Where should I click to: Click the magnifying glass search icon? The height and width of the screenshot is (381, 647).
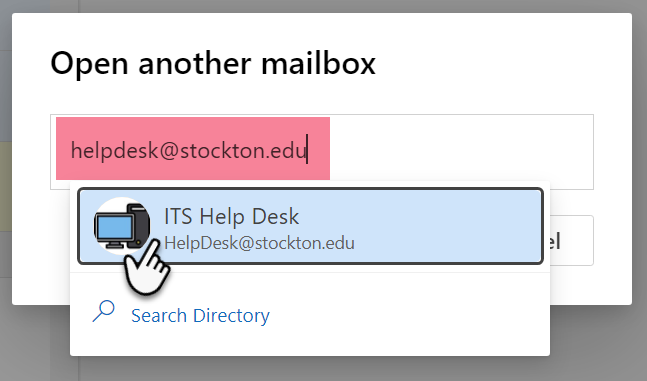point(104,311)
